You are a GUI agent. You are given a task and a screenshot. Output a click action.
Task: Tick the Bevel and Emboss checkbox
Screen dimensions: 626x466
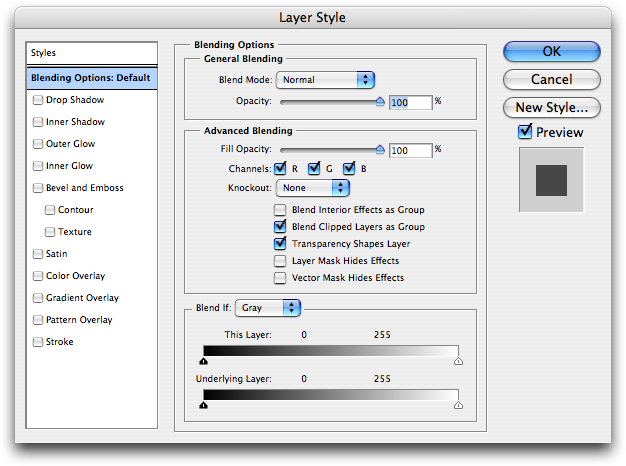point(38,188)
